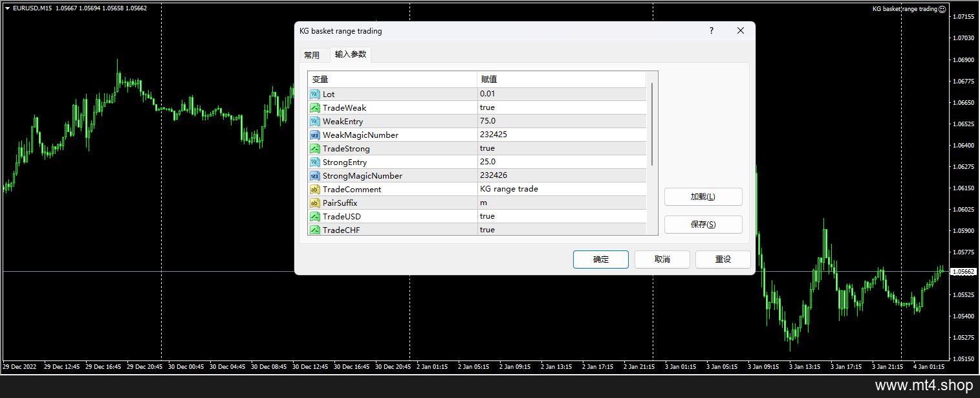Select the PairSuffix variable name
980x398 pixels.
[340, 203]
